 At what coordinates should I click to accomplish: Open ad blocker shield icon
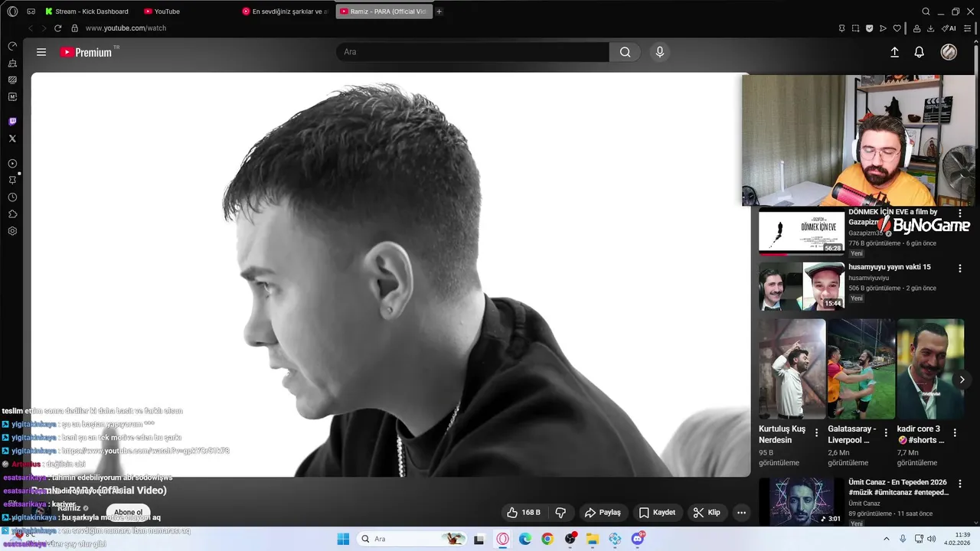click(869, 28)
